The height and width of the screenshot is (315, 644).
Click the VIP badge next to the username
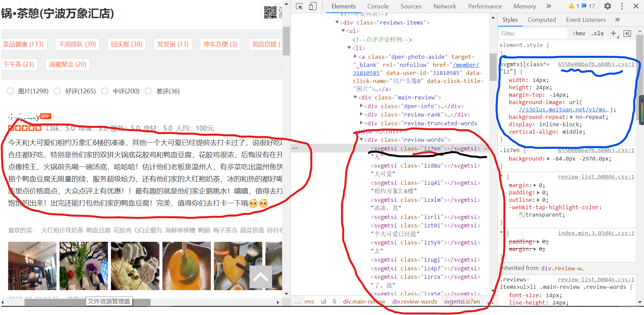pos(45,116)
